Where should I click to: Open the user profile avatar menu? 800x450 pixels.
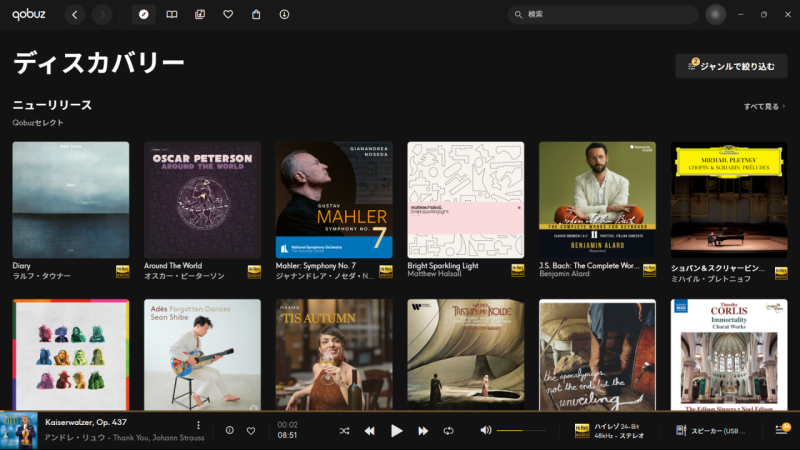(715, 15)
